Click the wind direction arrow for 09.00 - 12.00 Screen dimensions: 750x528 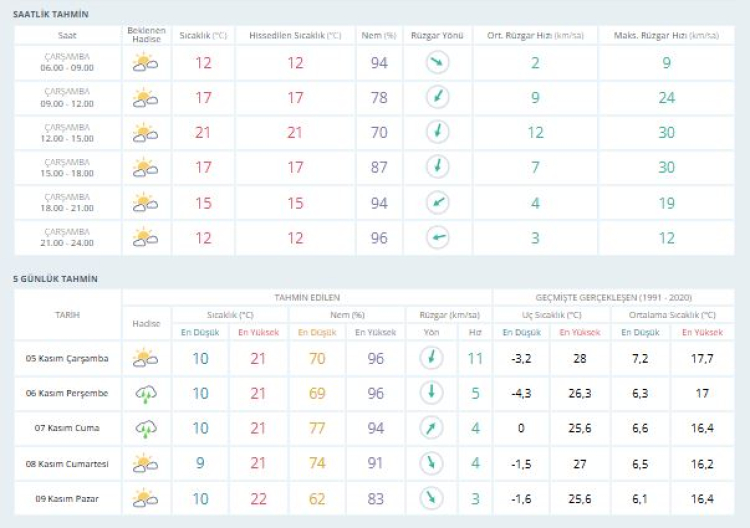pyautogui.click(x=437, y=98)
